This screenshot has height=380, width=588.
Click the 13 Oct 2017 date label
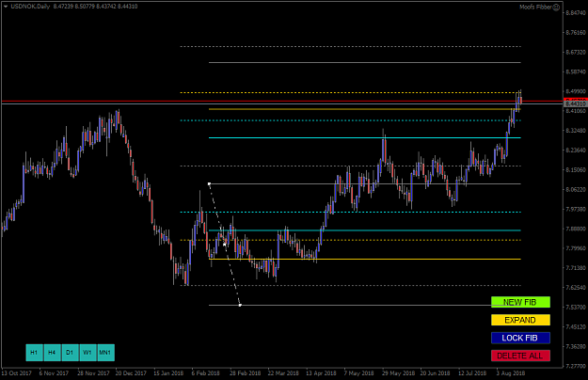(x=17, y=373)
